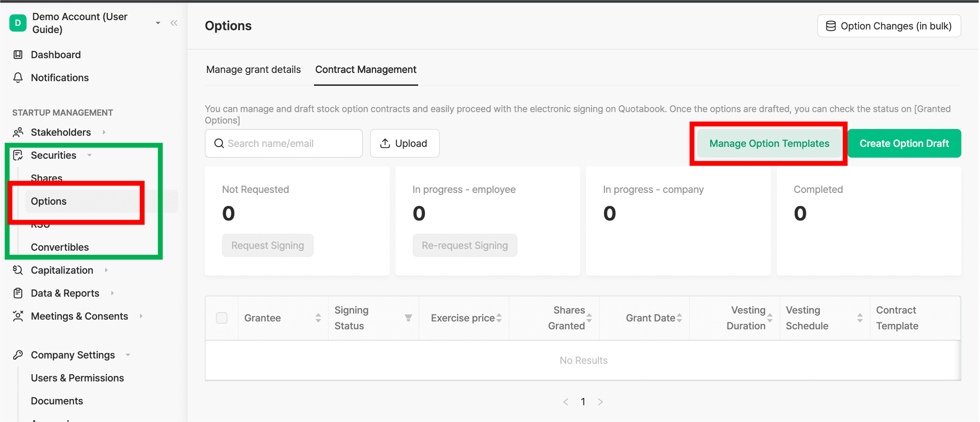Go to next page arrow in pagination
980x422 pixels.
(600, 402)
